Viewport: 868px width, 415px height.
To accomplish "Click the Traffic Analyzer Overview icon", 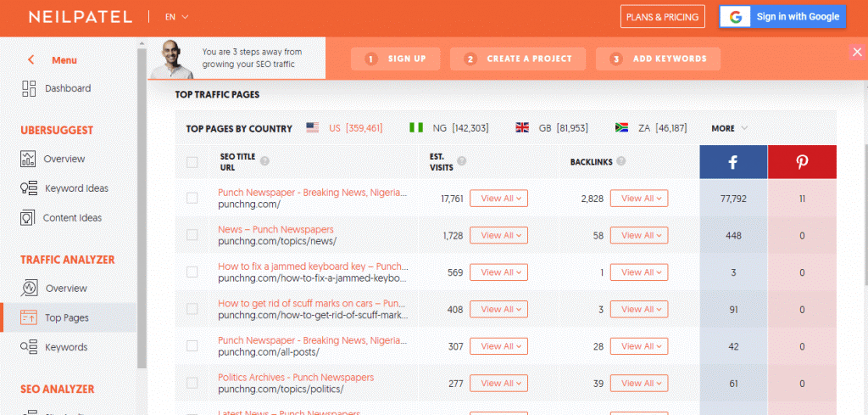I will tap(29, 288).
